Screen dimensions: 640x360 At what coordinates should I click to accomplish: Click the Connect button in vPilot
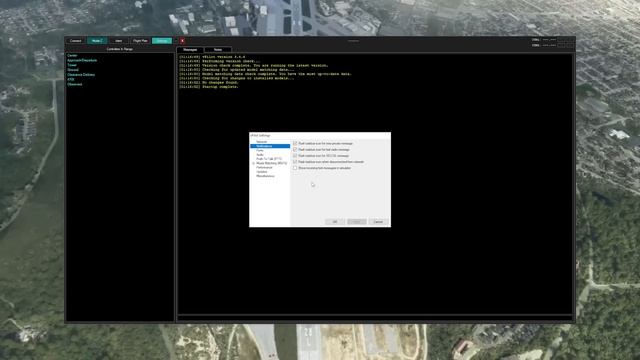(76, 41)
